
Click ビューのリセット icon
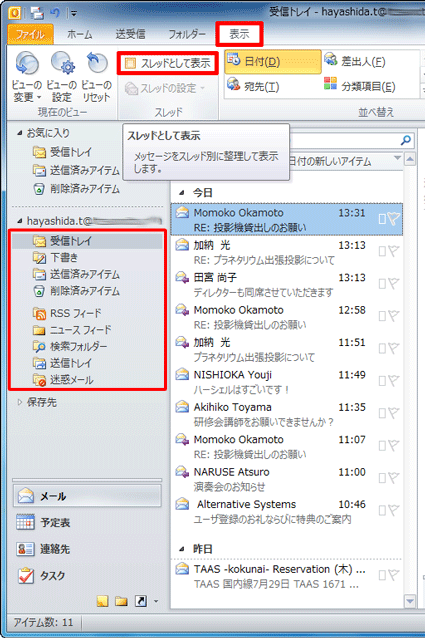coord(96,77)
